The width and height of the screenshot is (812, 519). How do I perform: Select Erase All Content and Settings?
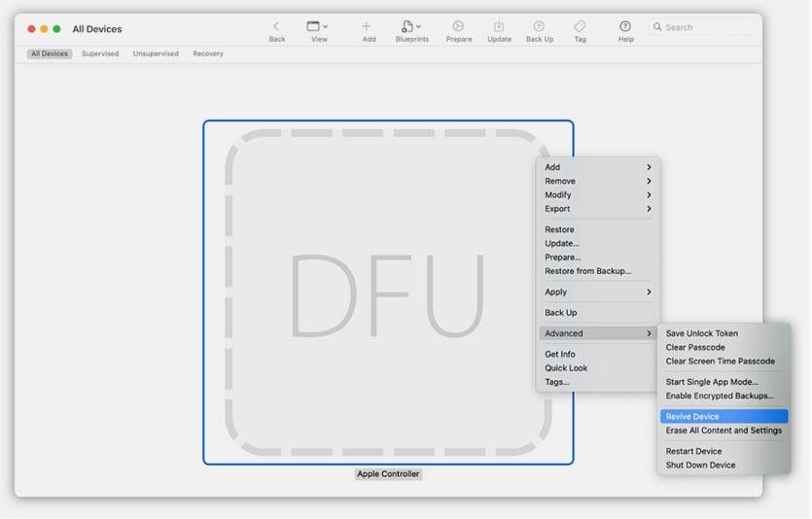(x=723, y=431)
